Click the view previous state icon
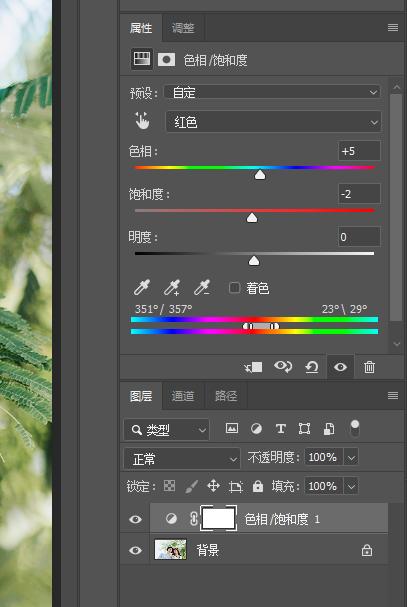This screenshot has height=607, width=407. [x=283, y=367]
